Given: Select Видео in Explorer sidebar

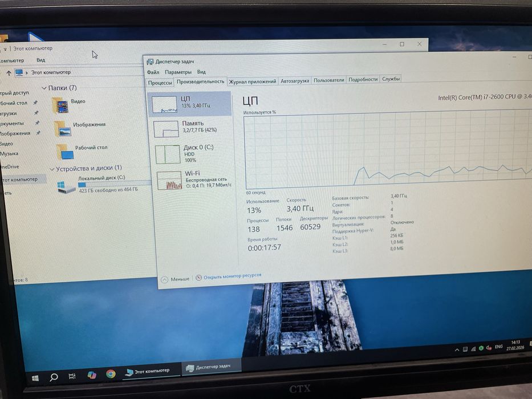Looking at the screenshot, I should pyautogui.click(x=6, y=144).
